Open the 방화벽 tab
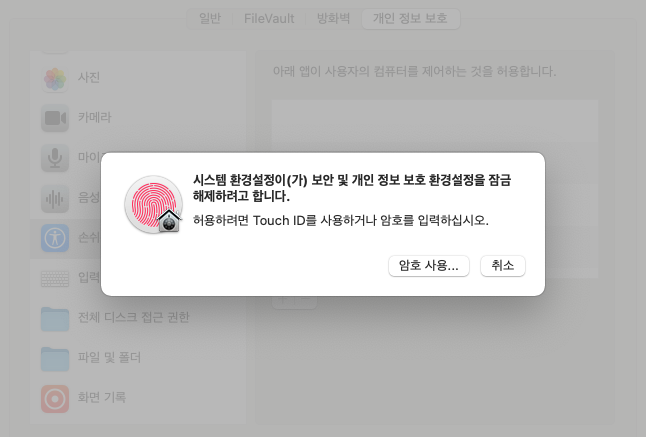 click(x=333, y=19)
